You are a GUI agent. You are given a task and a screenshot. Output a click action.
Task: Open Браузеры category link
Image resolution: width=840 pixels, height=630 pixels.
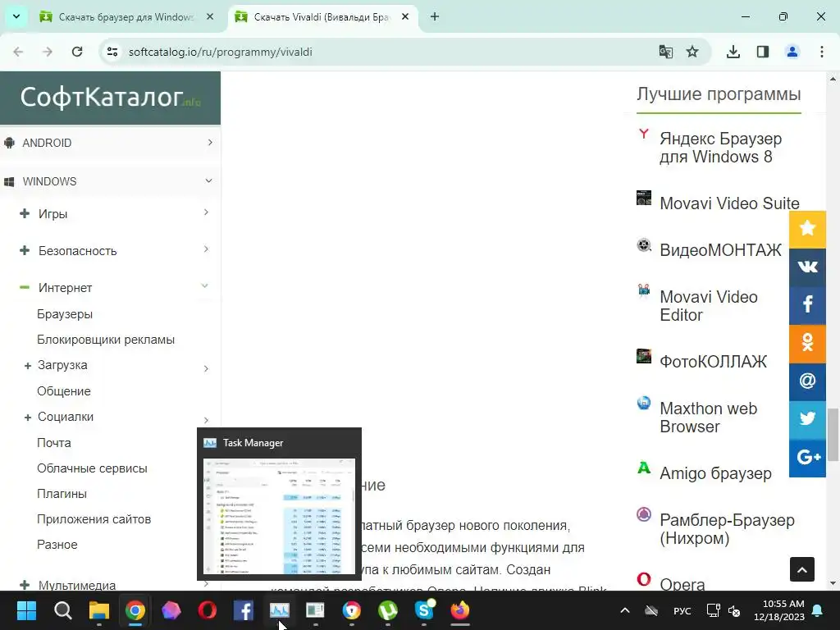(65, 314)
